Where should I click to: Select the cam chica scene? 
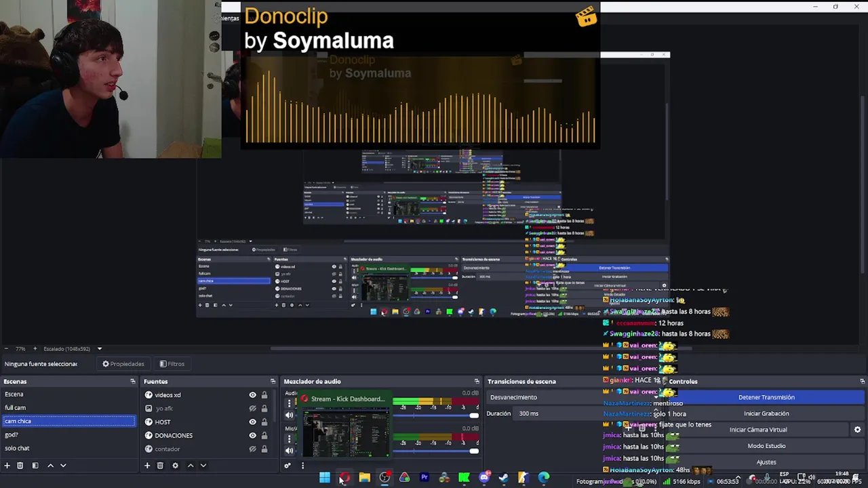click(68, 421)
